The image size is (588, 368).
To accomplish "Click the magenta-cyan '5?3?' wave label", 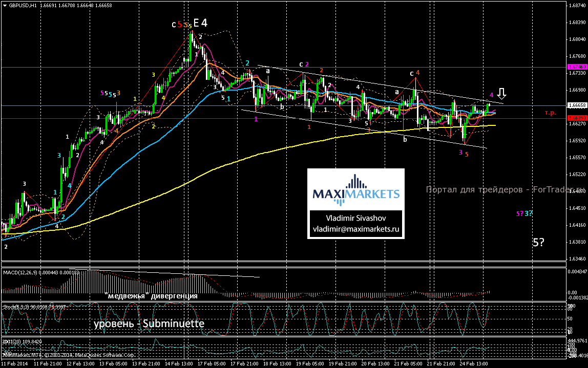I will coord(523,213).
